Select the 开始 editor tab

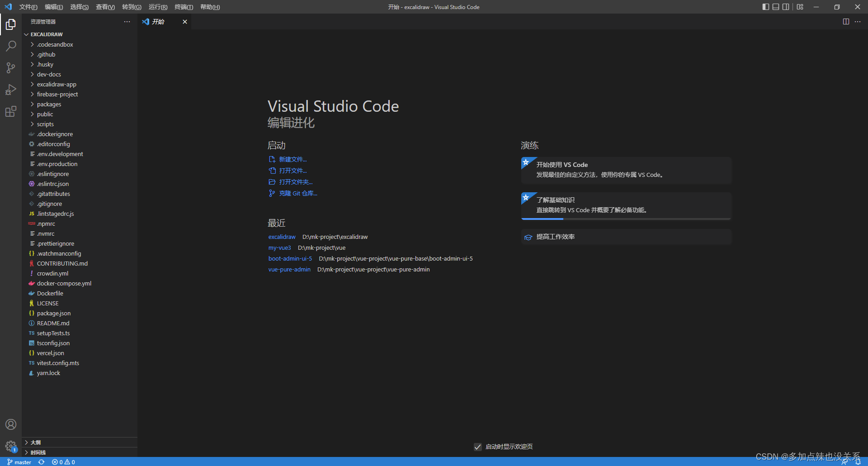point(165,22)
